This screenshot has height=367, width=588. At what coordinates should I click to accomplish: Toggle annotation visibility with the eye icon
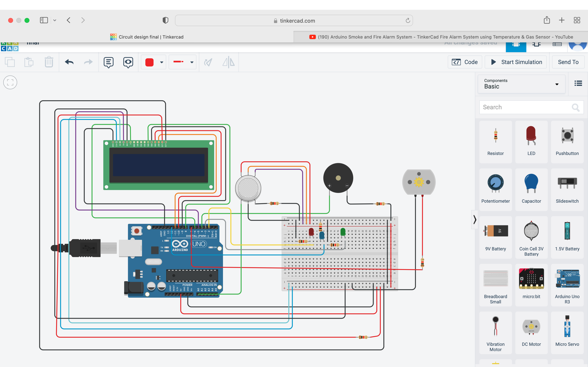[x=128, y=62]
